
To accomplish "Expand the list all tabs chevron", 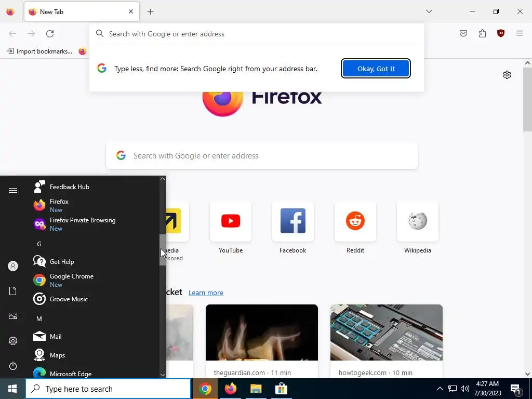I will point(429,11).
